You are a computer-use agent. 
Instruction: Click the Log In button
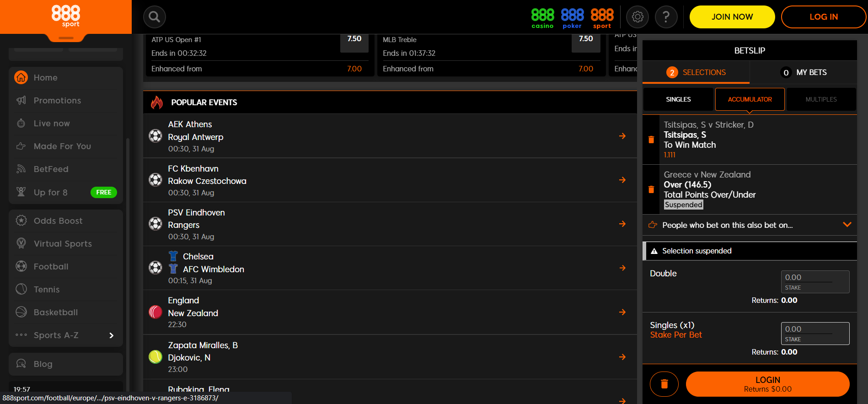824,17
